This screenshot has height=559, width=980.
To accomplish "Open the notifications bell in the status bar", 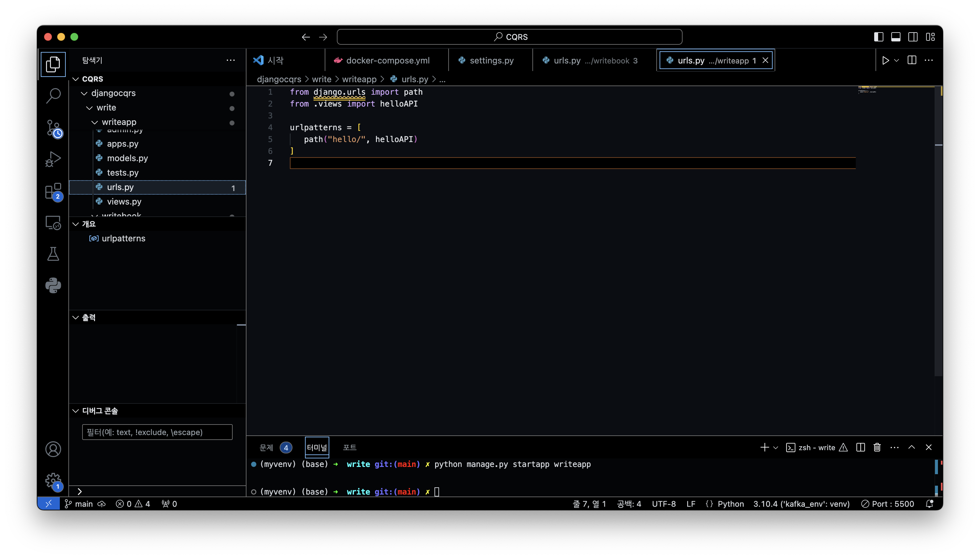I will (x=929, y=504).
